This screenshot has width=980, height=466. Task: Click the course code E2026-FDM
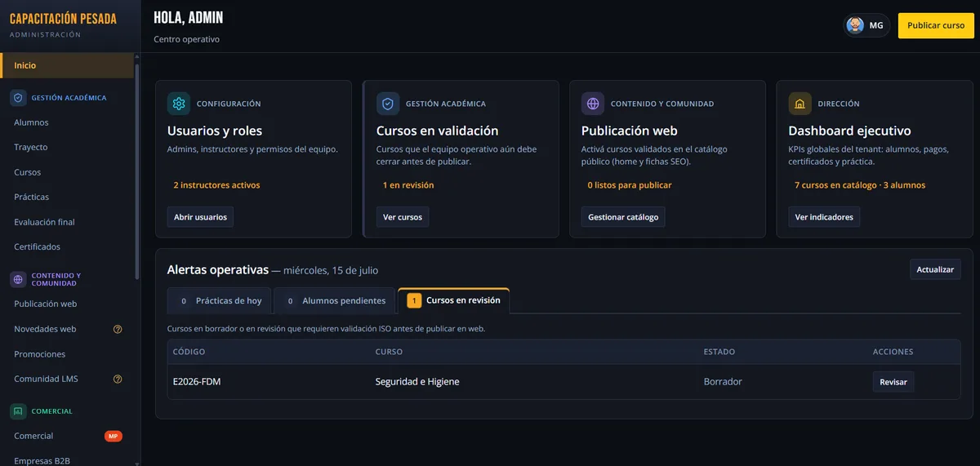pos(197,382)
